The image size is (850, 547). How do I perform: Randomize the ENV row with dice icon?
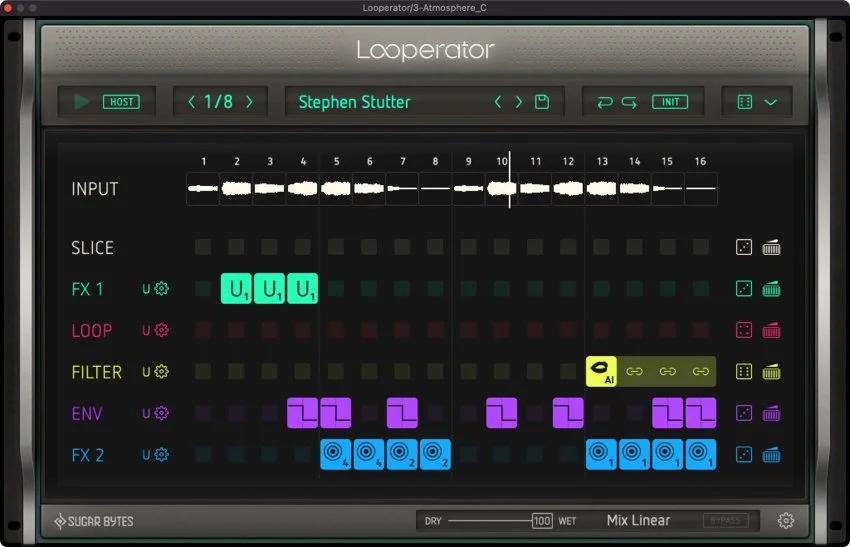pyautogui.click(x=744, y=413)
